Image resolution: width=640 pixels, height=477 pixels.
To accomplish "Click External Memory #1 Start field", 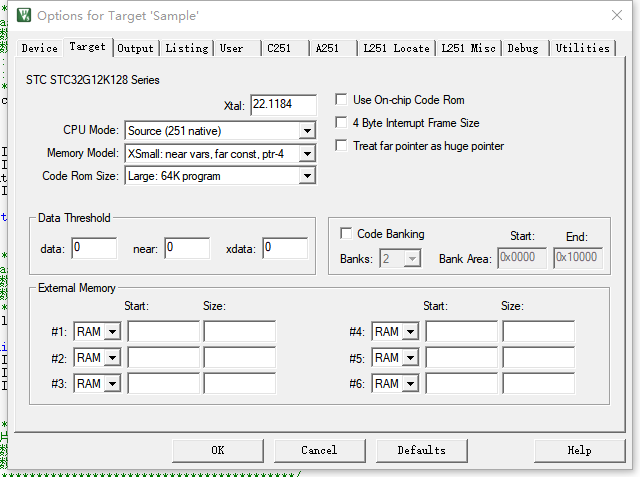I will 163,331.
